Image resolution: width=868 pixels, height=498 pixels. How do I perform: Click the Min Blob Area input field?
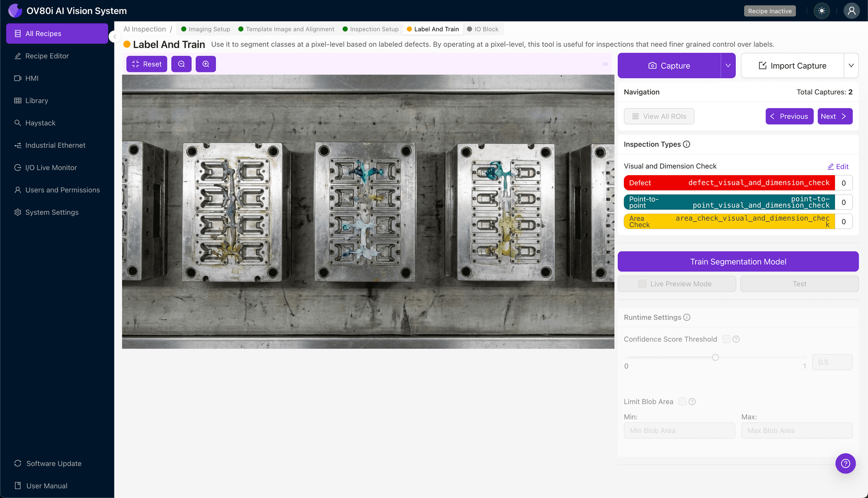tap(679, 430)
